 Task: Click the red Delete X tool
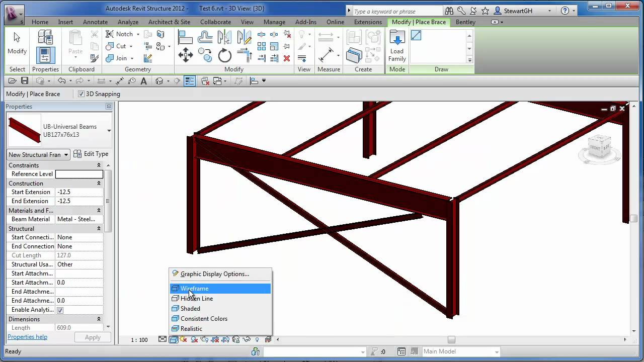click(x=287, y=58)
